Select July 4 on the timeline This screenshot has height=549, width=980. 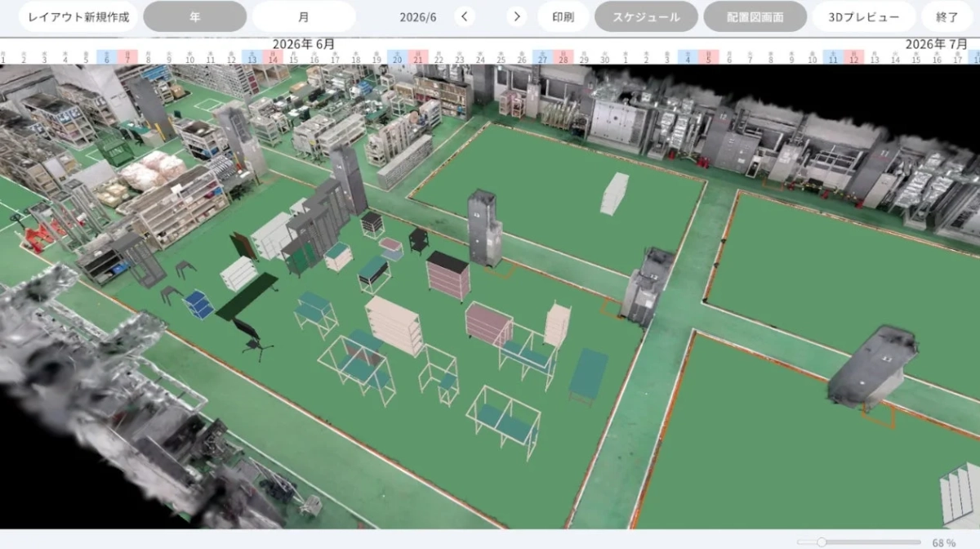(688, 57)
